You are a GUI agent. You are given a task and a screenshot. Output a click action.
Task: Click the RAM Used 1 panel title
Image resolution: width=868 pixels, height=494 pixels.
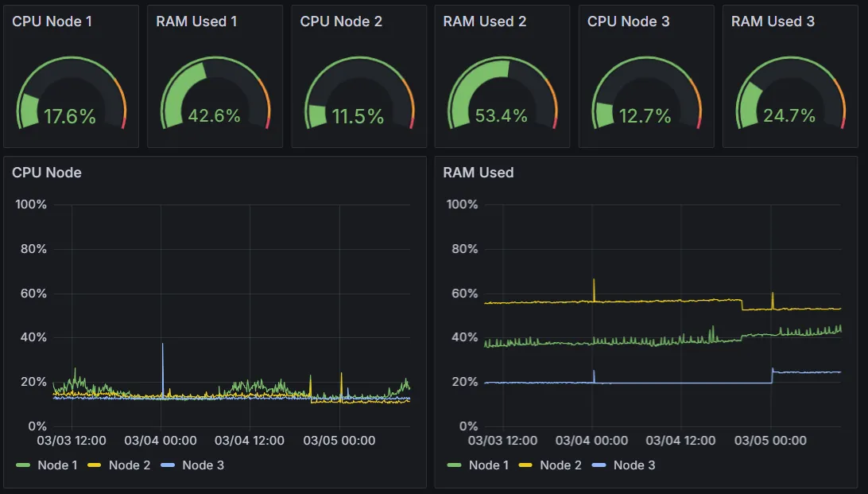(x=196, y=21)
